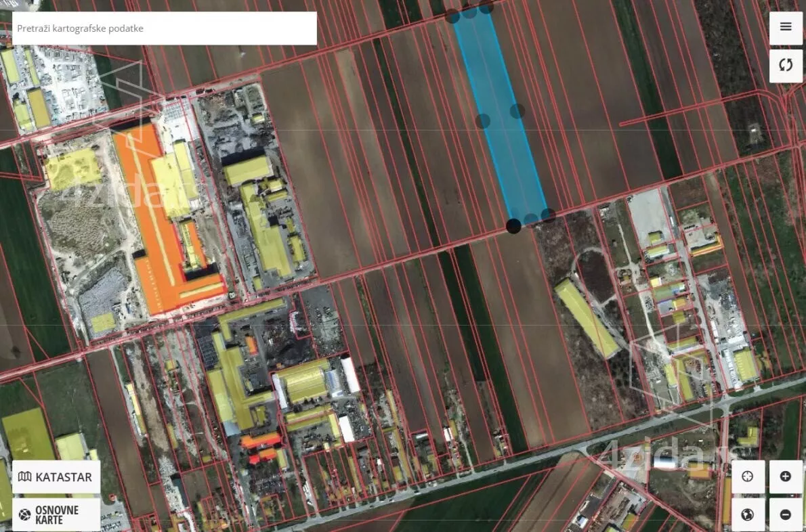Viewport: 806px width, 532px height.
Task: Zoom in with the plus button
Action: coord(786,476)
